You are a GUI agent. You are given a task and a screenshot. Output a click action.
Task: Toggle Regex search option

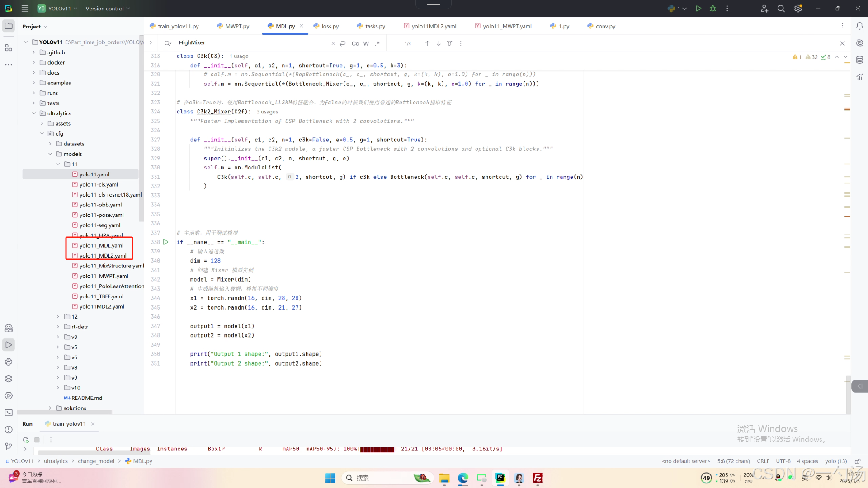[x=377, y=43]
